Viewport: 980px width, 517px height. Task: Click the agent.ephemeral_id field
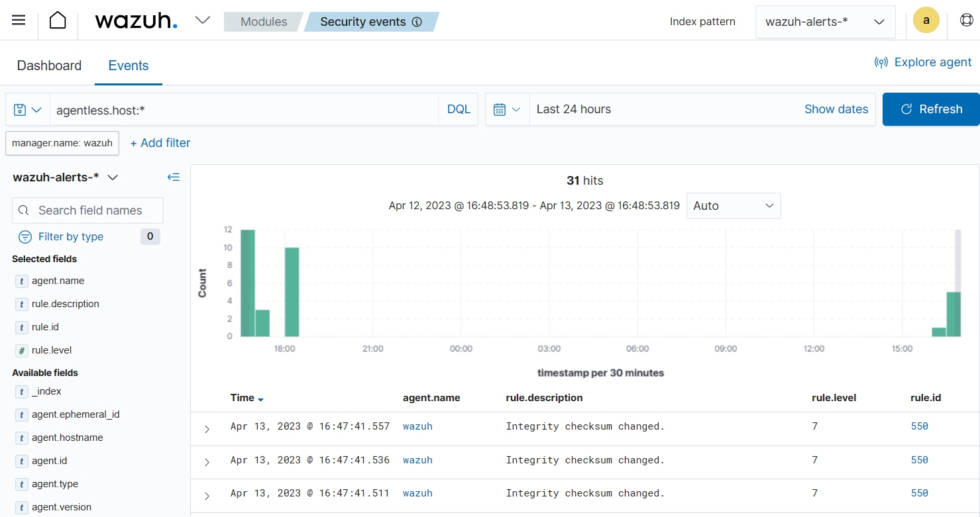[x=76, y=414]
